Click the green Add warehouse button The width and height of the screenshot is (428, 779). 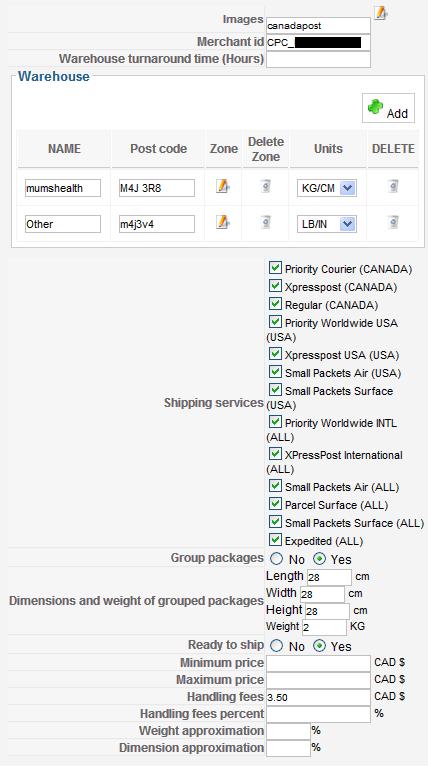click(388, 108)
